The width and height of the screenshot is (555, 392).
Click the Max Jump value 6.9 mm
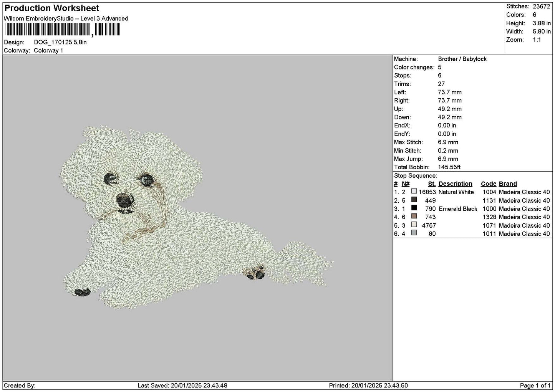(448, 159)
